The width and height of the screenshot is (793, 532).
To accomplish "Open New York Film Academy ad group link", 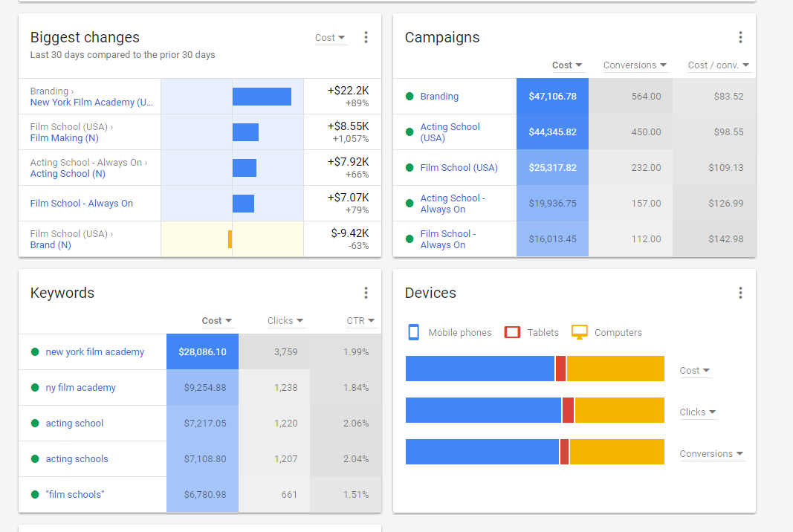I will pos(91,102).
